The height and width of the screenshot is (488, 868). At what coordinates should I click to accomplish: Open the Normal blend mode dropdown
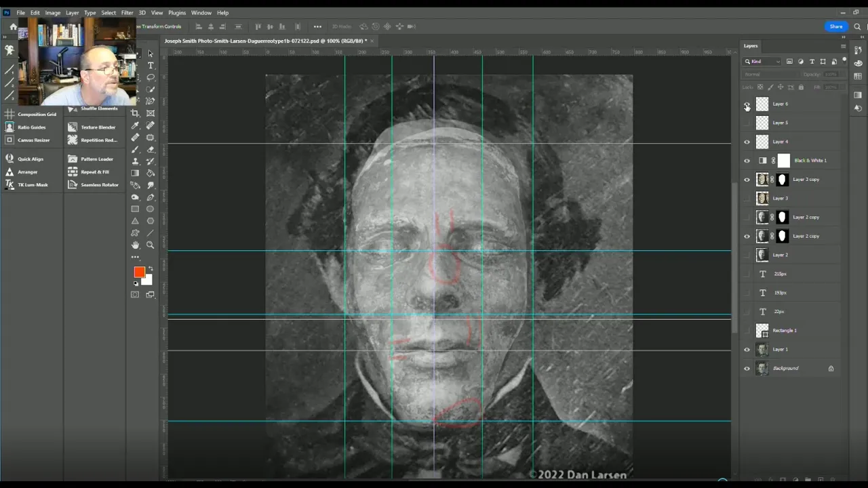(x=771, y=75)
